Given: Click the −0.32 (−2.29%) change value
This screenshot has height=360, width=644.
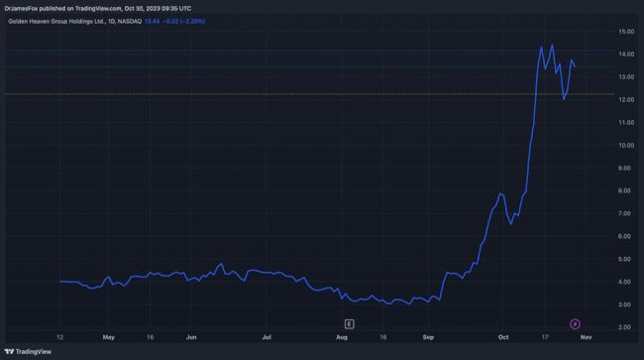Looking at the screenshot, I should coord(184,22).
